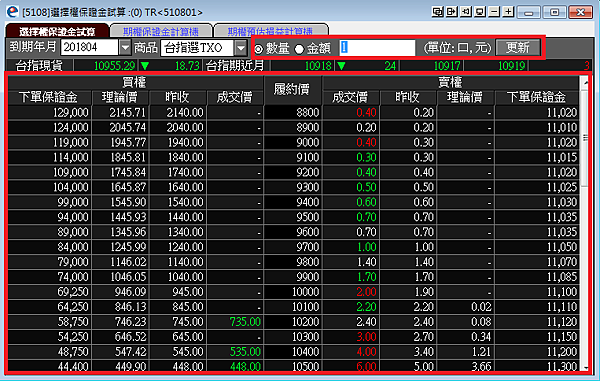Click call margin 58,750 cell

click(50, 321)
